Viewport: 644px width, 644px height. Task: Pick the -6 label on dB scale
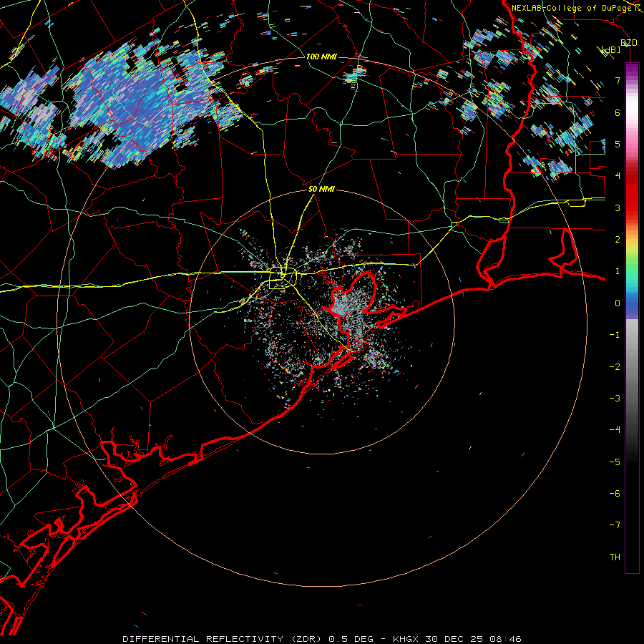pyautogui.click(x=615, y=494)
